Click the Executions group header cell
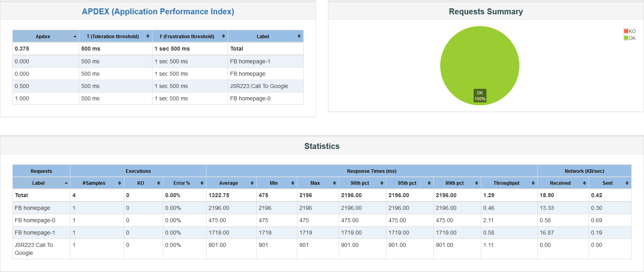Screen dimensions: 644x272 (138, 171)
